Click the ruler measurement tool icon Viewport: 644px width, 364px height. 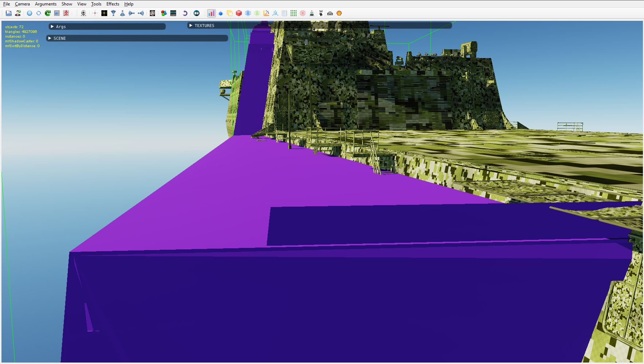pyautogui.click(x=266, y=13)
